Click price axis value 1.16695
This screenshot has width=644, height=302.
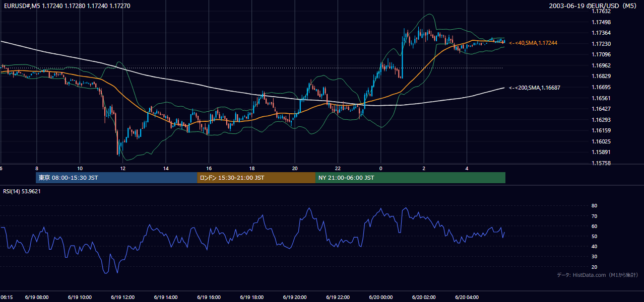pyautogui.click(x=601, y=87)
